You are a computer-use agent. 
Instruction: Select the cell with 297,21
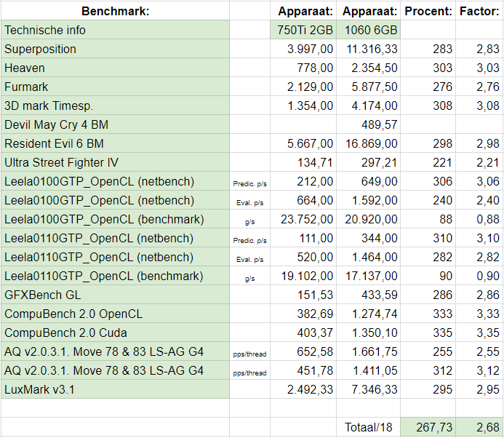click(368, 163)
